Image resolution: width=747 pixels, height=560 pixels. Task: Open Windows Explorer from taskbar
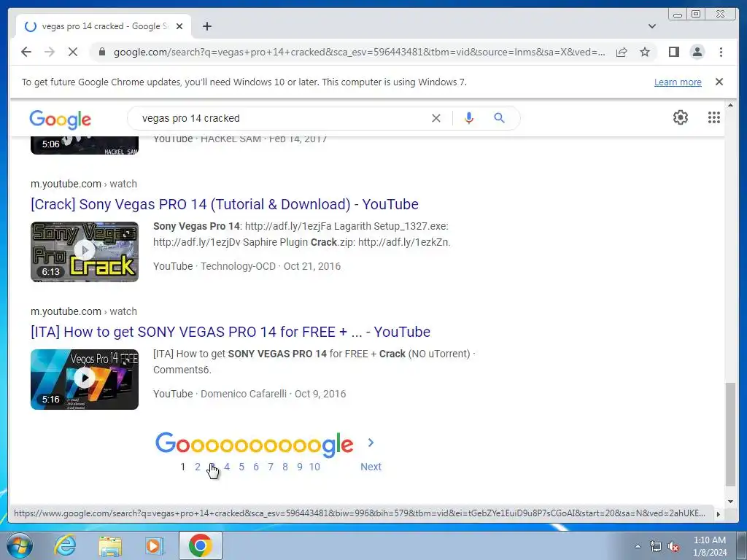coord(110,545)
